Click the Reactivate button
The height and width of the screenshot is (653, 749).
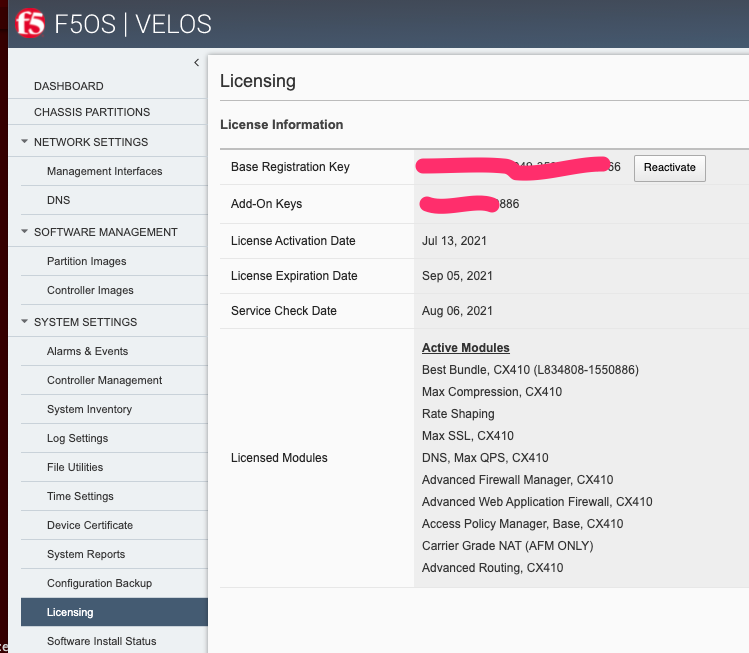pyautogui.click(x=670, y=168)
